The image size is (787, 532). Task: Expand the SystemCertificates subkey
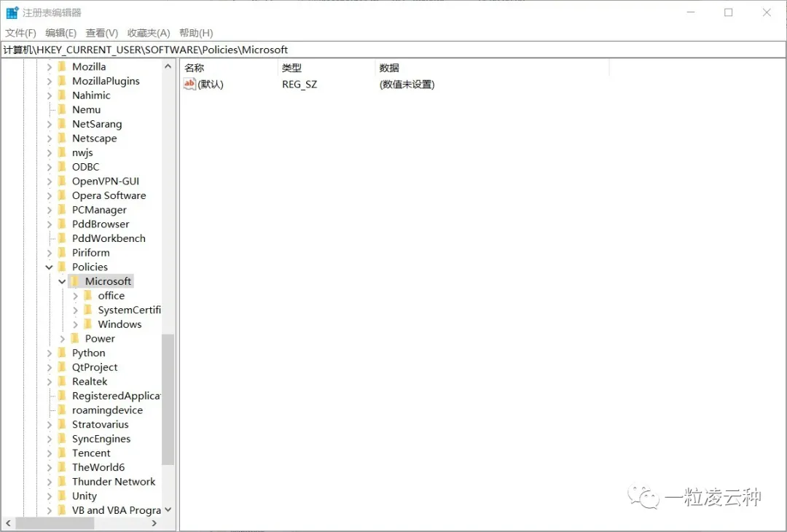tap(75, 310)
